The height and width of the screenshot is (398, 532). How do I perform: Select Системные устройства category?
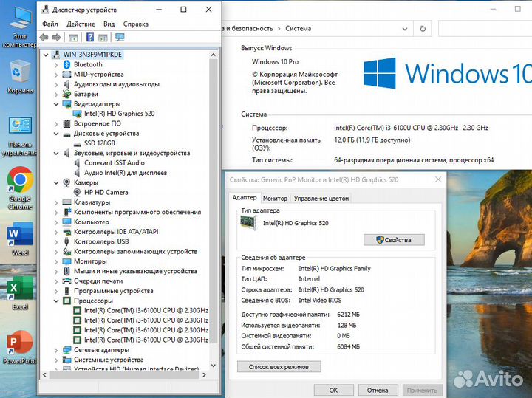[x=109, y=360]
